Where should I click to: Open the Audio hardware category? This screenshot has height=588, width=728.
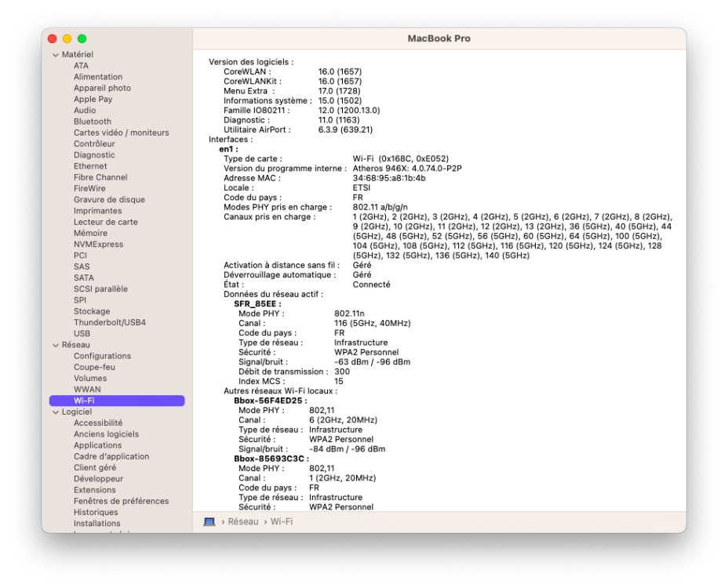click(x=85, y=111)
